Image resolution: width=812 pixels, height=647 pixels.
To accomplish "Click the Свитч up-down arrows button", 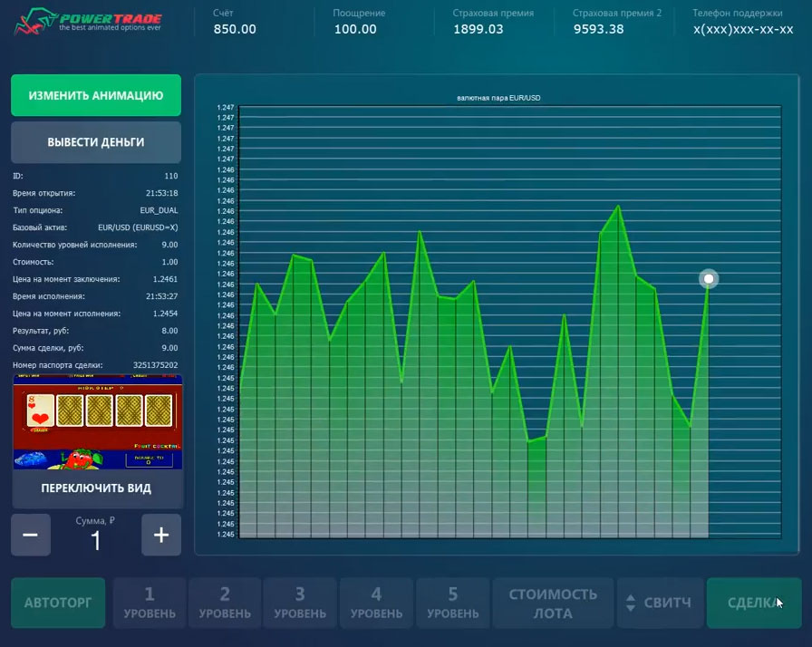I will point(660,604).
